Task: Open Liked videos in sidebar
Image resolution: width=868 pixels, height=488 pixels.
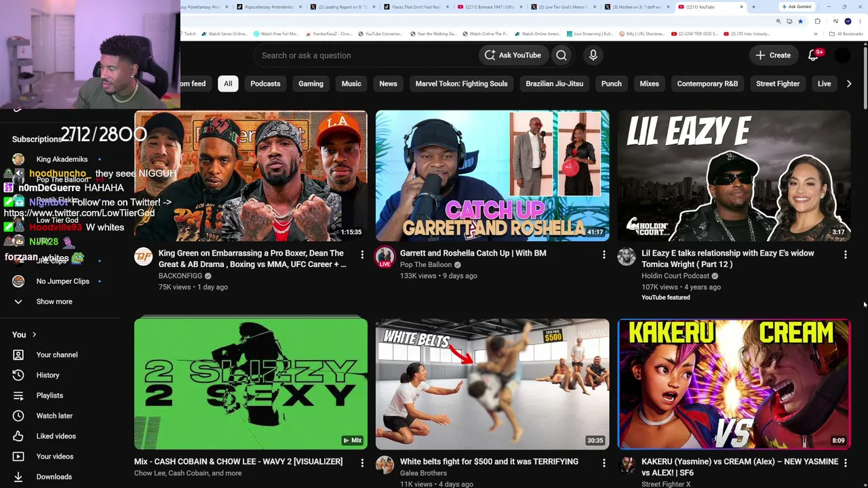Action: [x=56, y=436]
